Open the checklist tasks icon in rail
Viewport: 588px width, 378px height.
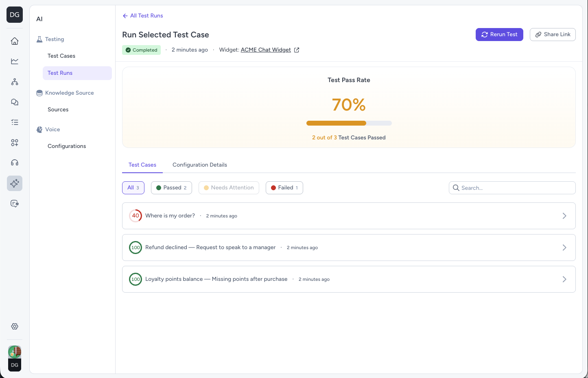pyautogui.click(x=15, y=122)
